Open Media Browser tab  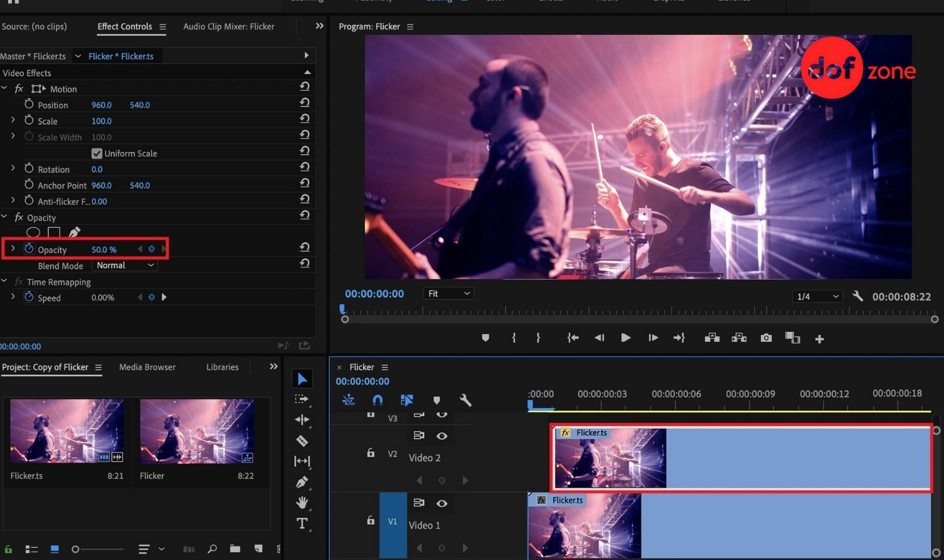point(147,367)
